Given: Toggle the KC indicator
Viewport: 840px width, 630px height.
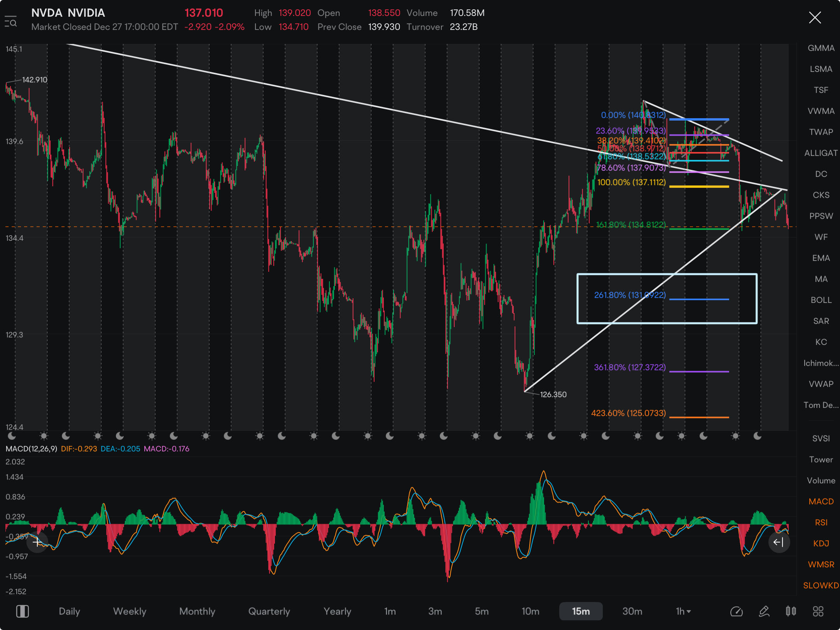Looking at the screenshot, I should click(821, 342).
